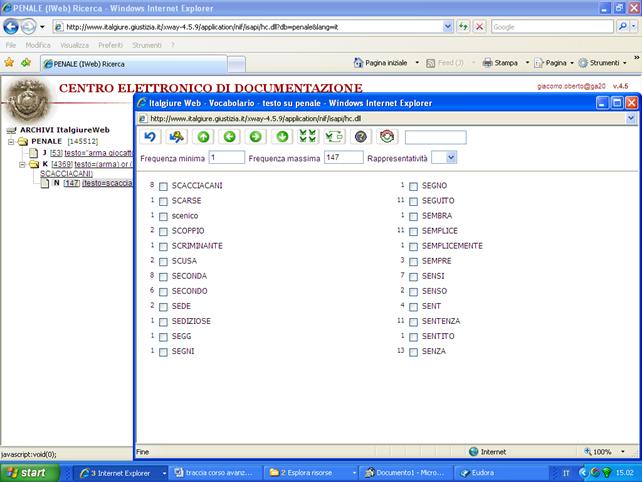
Task: Click the Google search magnifier icon
Action: click(x=623, y=27)
